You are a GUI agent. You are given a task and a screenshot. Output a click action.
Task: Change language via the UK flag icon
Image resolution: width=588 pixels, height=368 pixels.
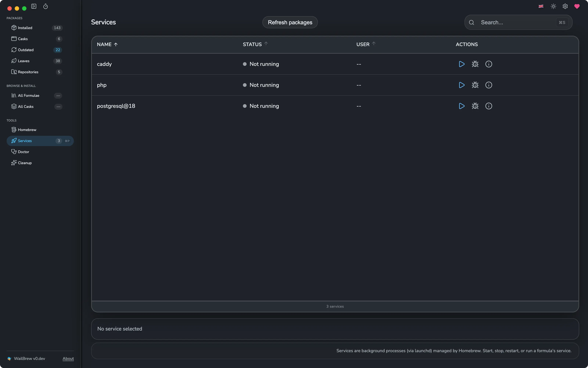pos(541,6)
